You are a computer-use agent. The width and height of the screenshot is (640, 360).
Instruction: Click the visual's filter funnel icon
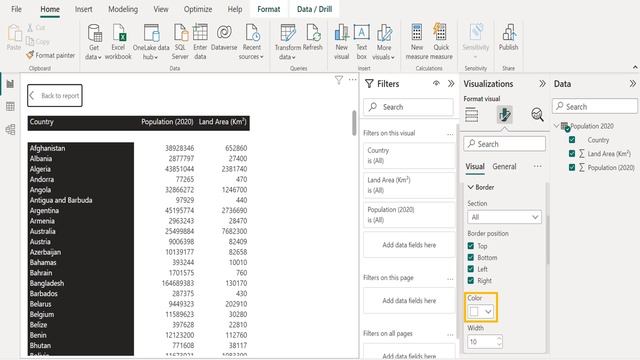[339, 80]
